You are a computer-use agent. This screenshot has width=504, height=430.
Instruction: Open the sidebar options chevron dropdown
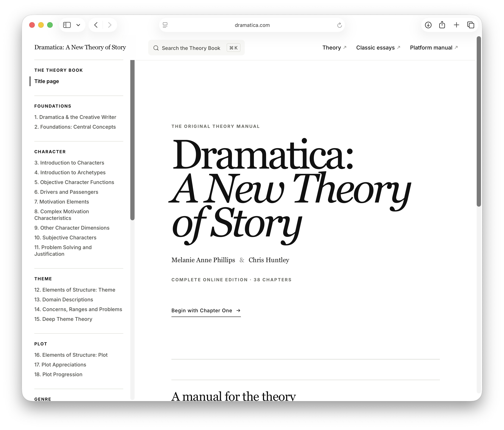(x=78, y=25)
